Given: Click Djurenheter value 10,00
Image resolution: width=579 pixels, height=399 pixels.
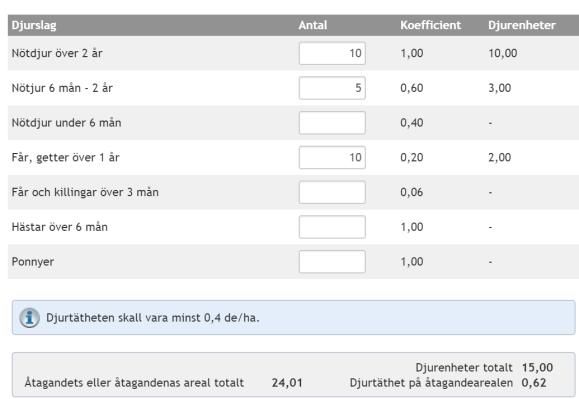Looking at the screenshot, I should [503, 53].
